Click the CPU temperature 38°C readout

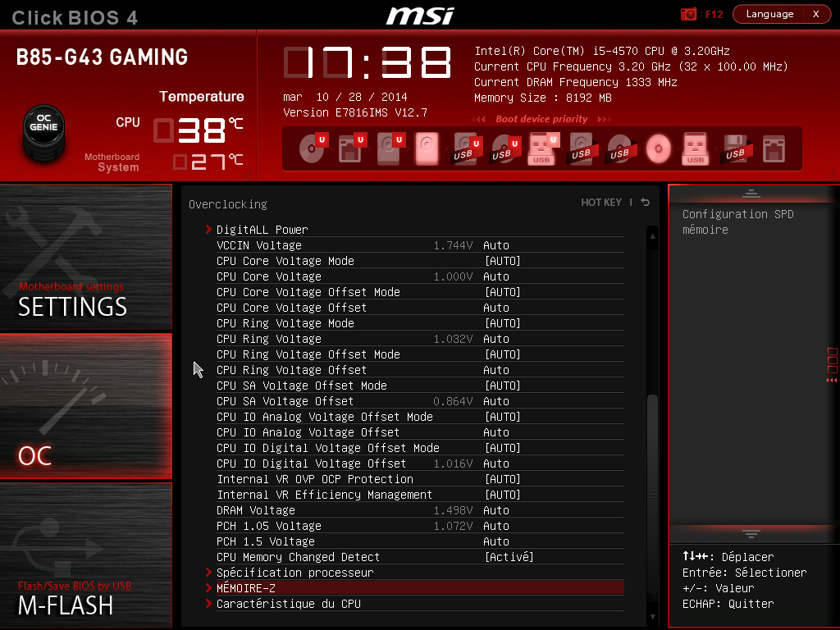pos(199,130)
